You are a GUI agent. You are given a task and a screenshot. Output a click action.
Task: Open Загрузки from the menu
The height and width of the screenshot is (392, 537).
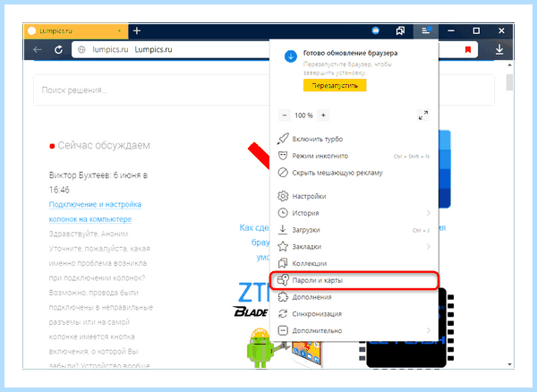[354, 230]
